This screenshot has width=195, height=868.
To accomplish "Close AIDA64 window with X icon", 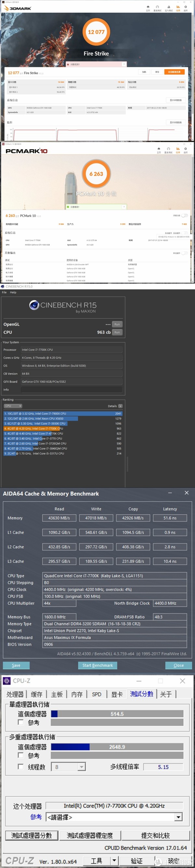I will [187, 493].
